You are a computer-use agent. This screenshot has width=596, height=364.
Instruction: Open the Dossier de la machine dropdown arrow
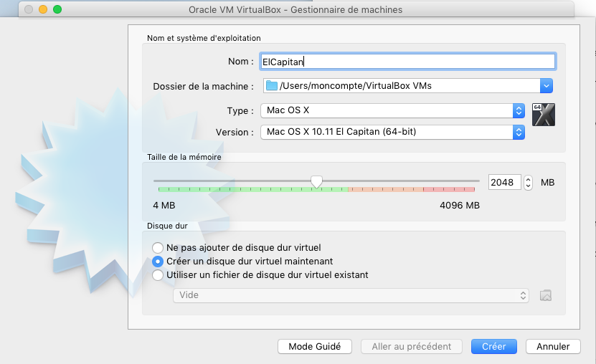point(547,86)
